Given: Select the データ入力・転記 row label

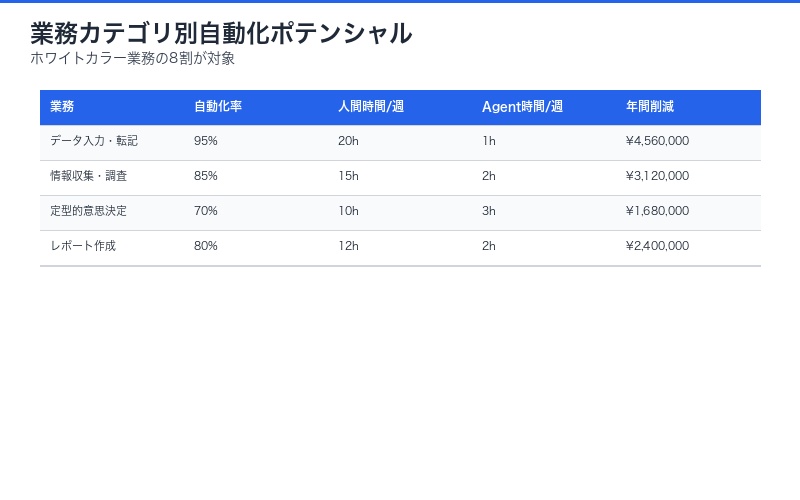Looking at the screenshot, I should coord(94,141).
